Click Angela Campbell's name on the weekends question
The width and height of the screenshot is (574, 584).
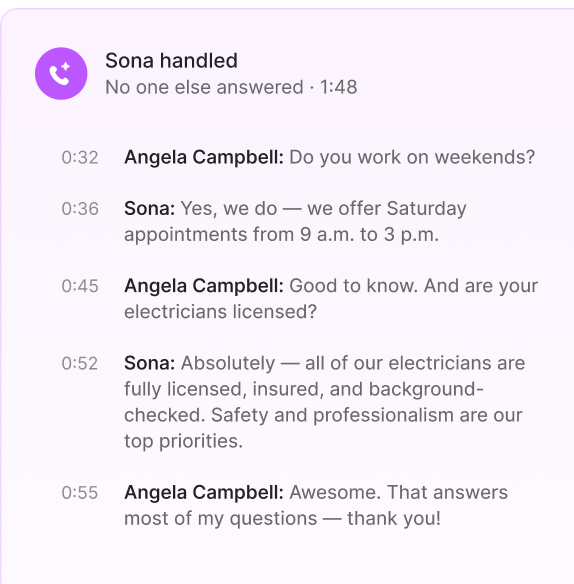204,157
